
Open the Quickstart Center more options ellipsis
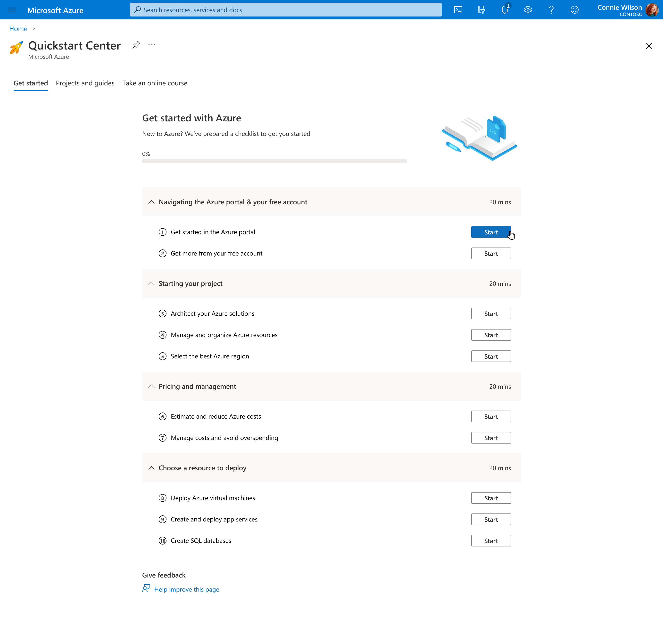pos(152,44)
